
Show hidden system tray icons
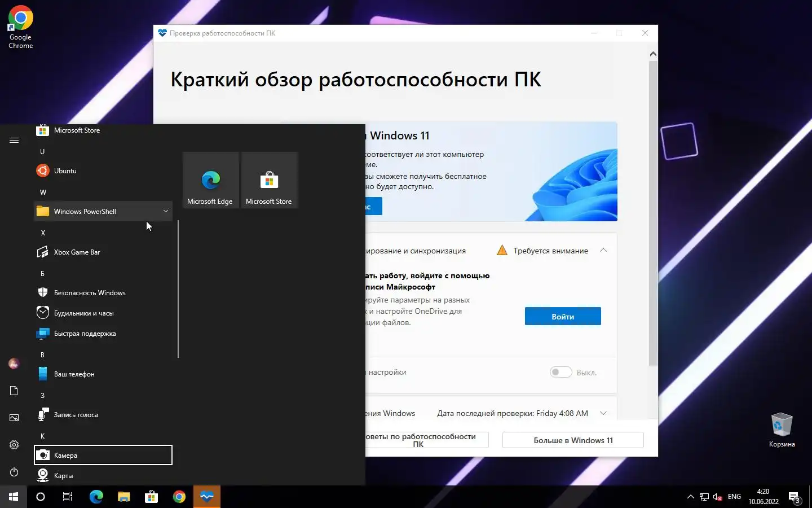click(690, 497)
